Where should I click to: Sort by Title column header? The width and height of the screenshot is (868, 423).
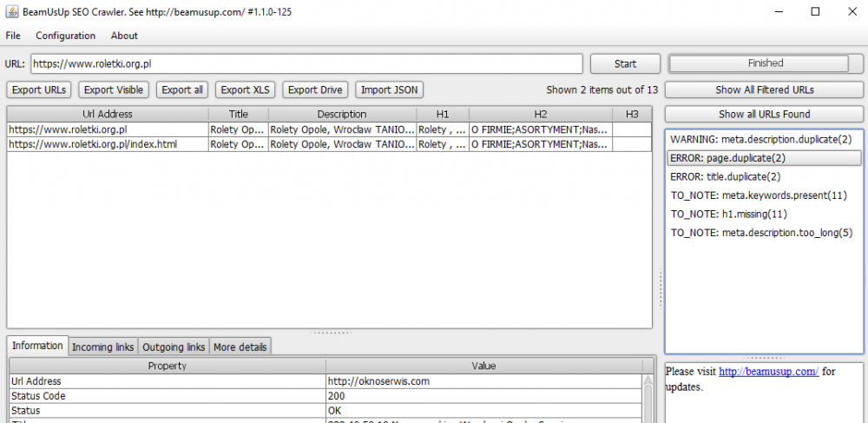pyautogui.click(x=239, y=114)
